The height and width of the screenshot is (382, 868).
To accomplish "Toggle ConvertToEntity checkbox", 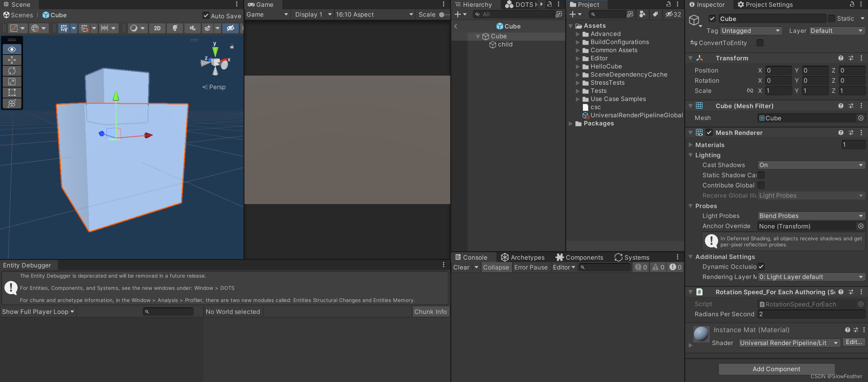I will [x=760, y=43].
